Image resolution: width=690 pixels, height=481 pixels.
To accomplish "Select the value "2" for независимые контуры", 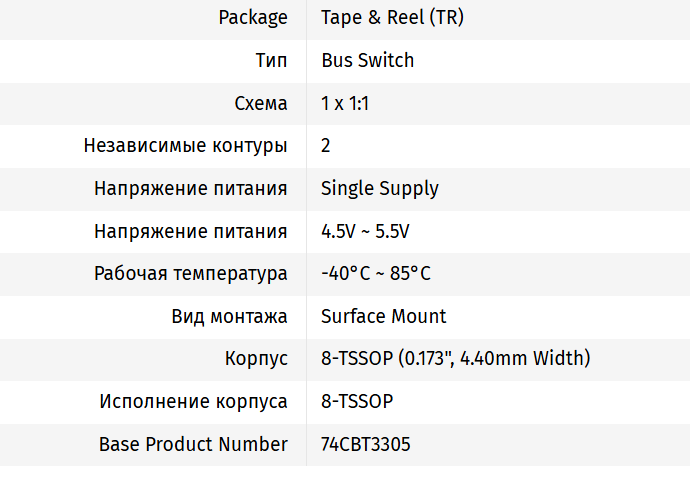I will click(x=326, y=145).
